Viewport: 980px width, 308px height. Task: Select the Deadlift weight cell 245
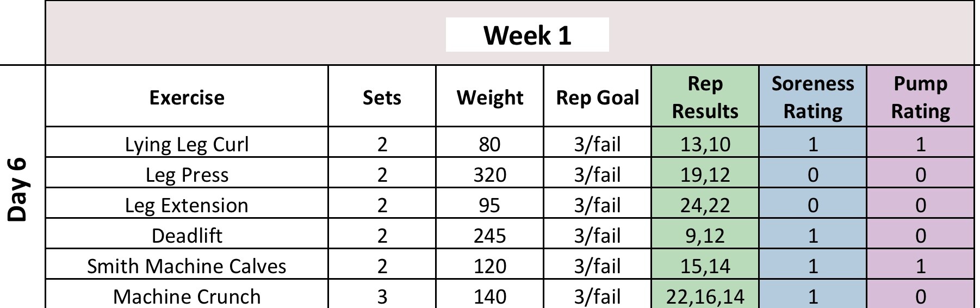click(489, 236)
